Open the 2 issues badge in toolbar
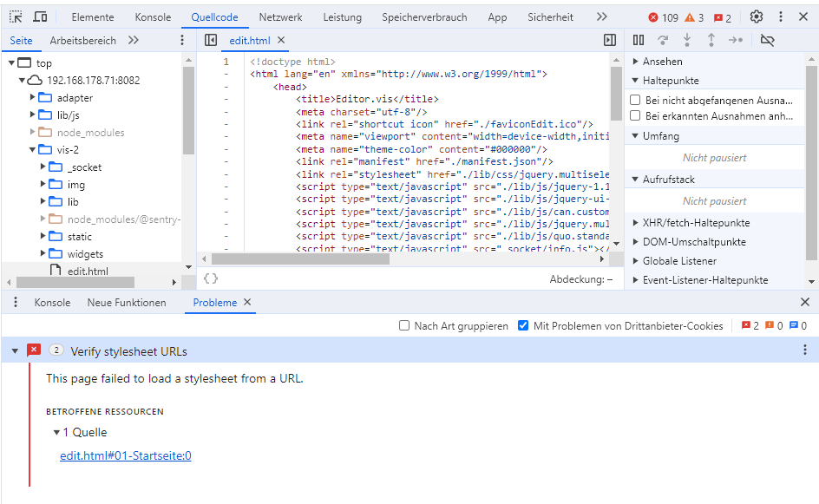The image size is (819, 504). click(723, 17)
